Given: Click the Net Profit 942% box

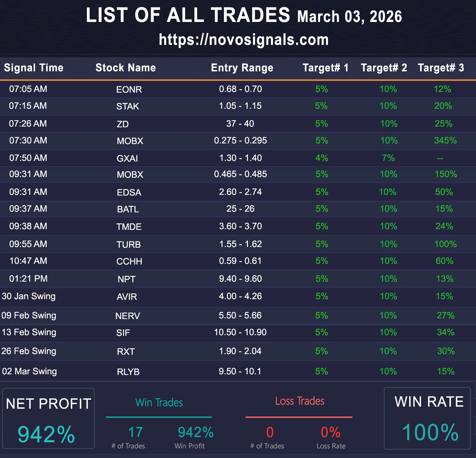Looking at the screenshot, I should 48,419.
